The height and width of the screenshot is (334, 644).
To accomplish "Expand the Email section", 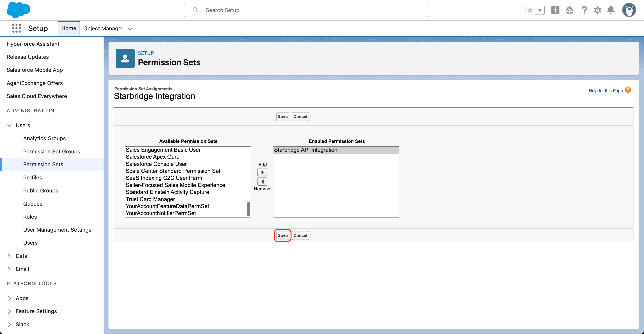I will click(x=9, y=269).
